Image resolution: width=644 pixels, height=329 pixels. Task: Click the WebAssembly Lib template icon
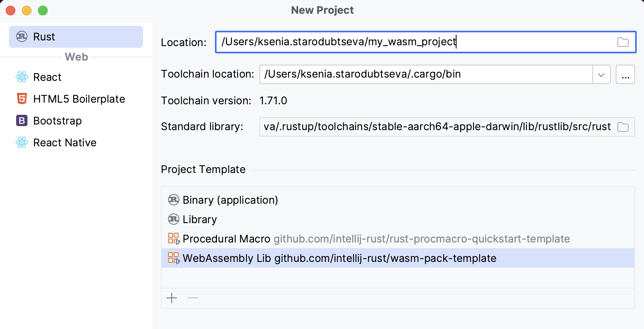click(174, 258)
